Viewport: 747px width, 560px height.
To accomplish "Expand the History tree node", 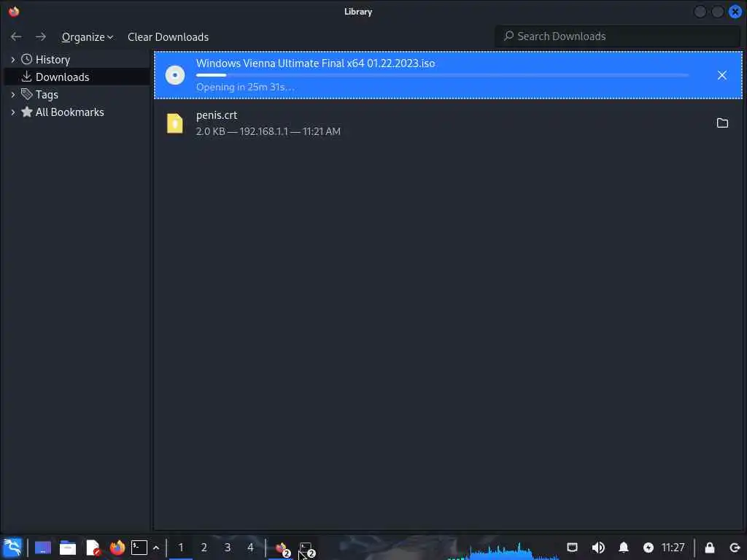I will [13, 60].
